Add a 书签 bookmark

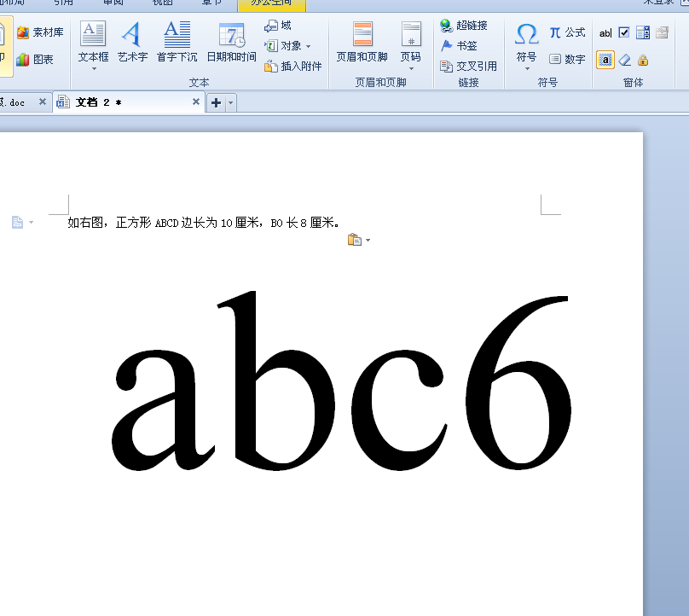458,46
